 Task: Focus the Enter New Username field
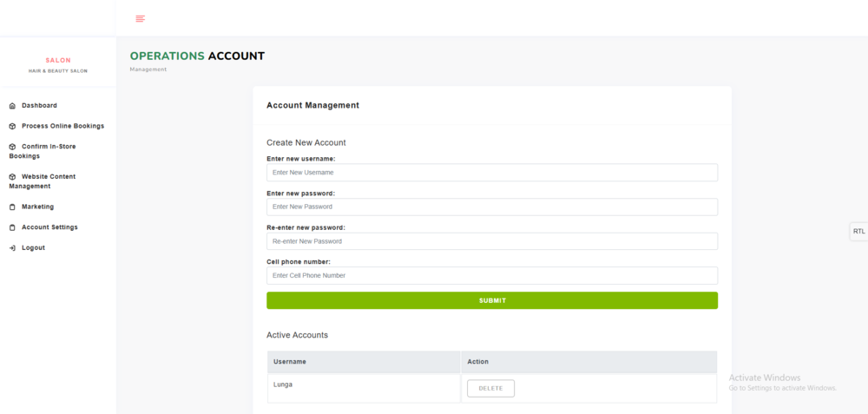click(491, 173)
